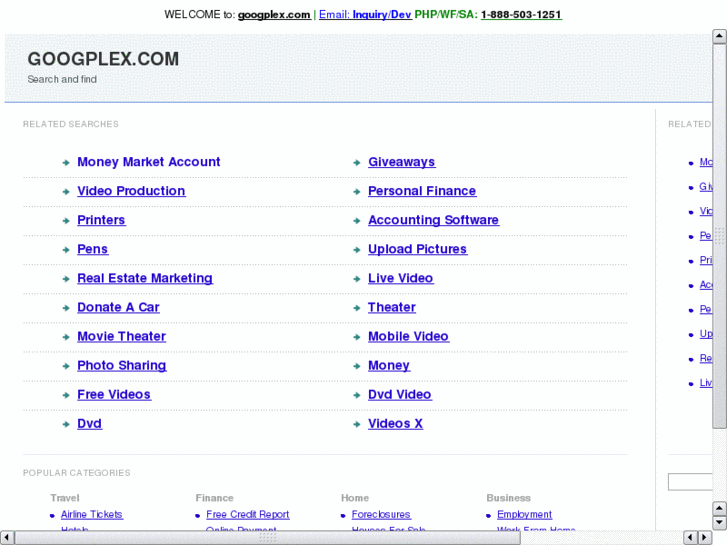Select the Foreclosures link under Home
This screenshot has height=545, width=727.
click(381, 515)
